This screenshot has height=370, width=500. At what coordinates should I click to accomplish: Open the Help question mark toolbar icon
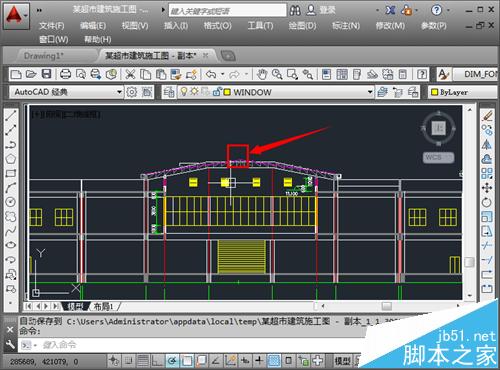(422, 74)
